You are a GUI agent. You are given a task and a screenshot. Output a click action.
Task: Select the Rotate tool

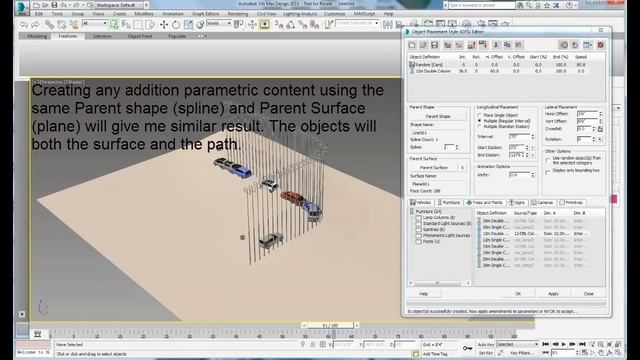point(176,24)
